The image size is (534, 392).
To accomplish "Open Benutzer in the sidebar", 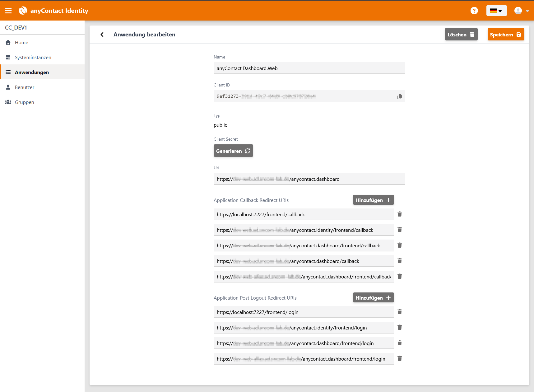I will (42, 87).
